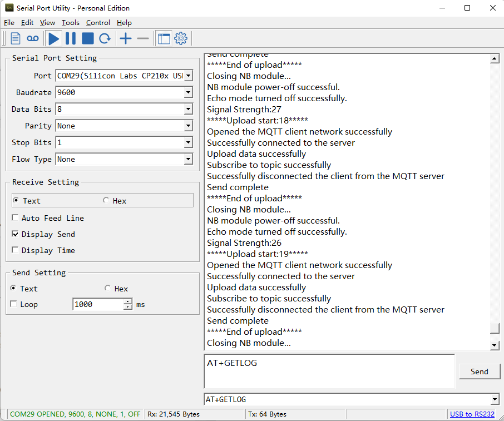504x421 pixels.
Task: Click the blue Play start icon
Action: pos(53,38)
